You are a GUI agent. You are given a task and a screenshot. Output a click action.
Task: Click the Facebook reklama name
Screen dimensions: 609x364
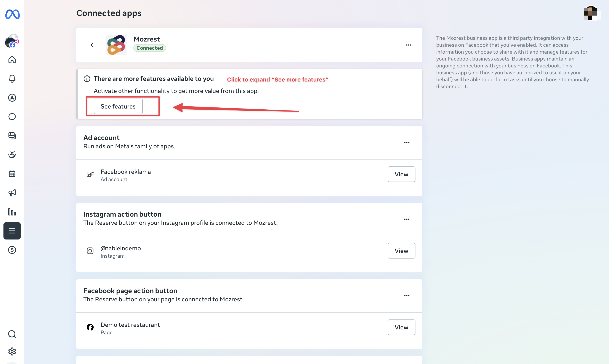(126, 172)
